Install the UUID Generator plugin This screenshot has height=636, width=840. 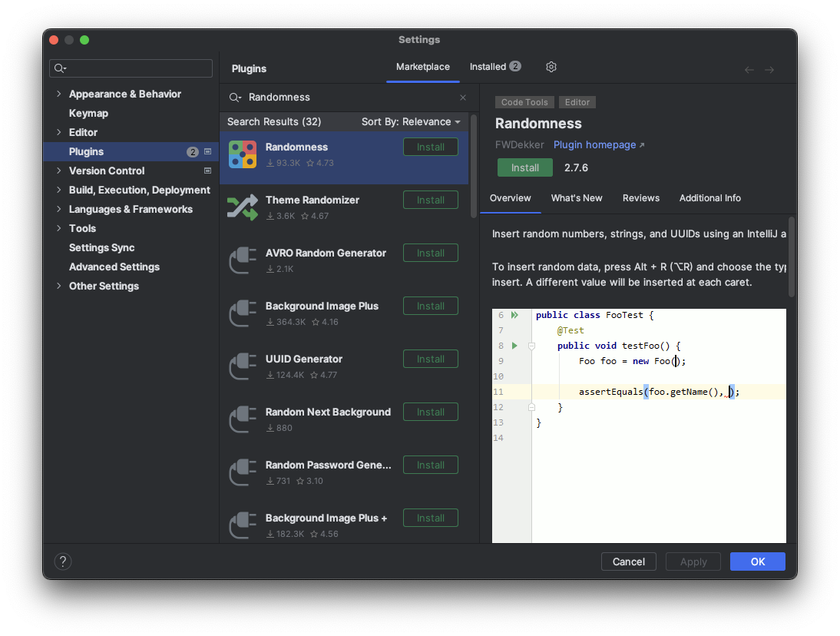[430, 359]
